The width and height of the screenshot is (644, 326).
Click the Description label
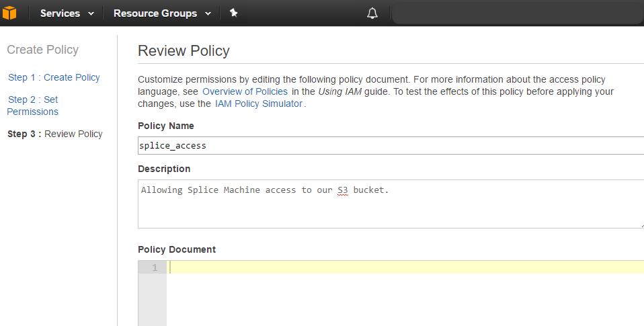coord(164,169)
